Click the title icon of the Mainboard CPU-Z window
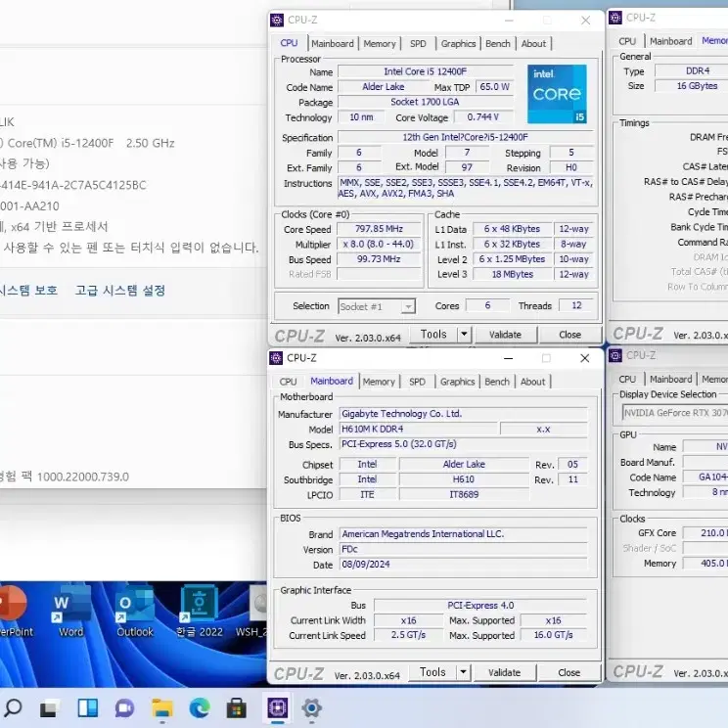This screenshot has height=728, width=728. click(x=276, y=358)
